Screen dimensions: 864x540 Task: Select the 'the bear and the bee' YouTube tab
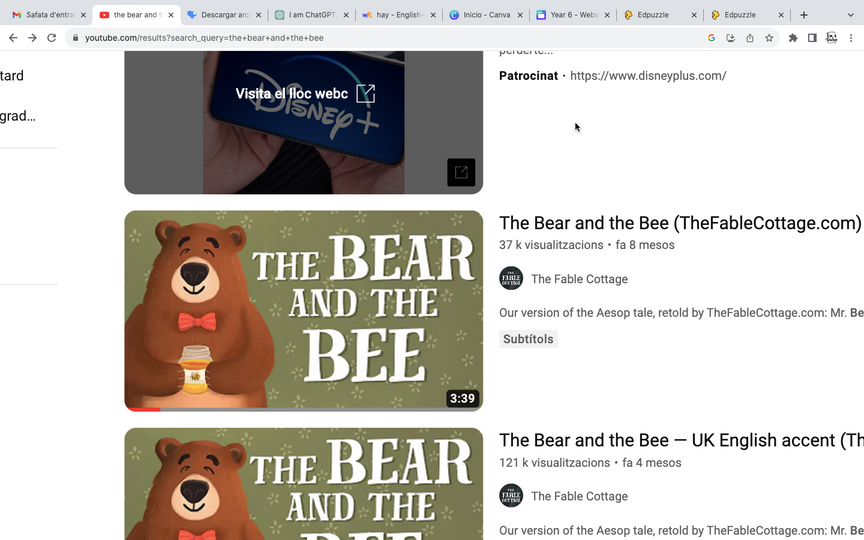point(136,15)
